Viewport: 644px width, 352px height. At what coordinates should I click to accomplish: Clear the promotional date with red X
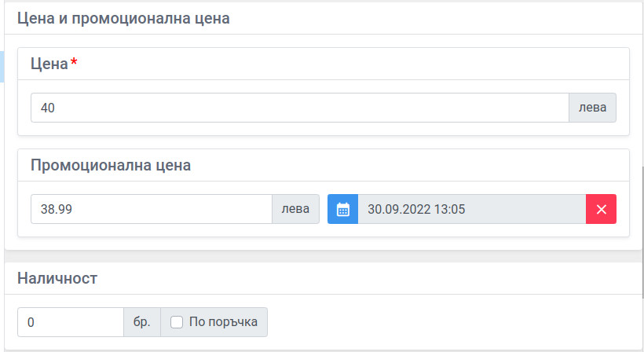[x=601, y=209]
